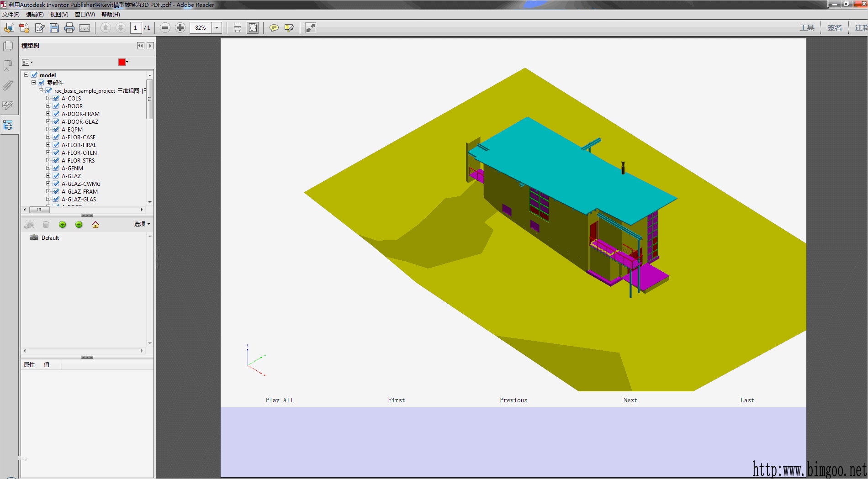Click the email envelope icon
The image size is (868, 479).
85,28
